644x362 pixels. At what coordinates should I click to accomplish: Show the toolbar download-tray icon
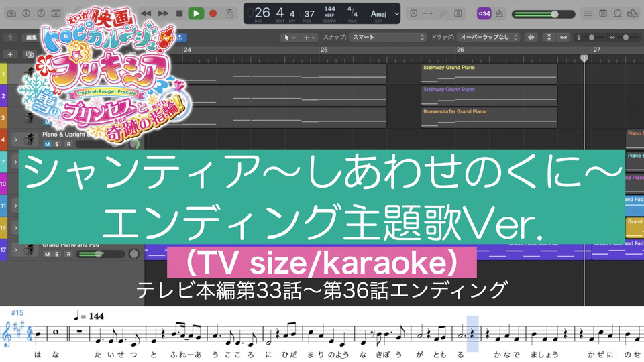56,13
